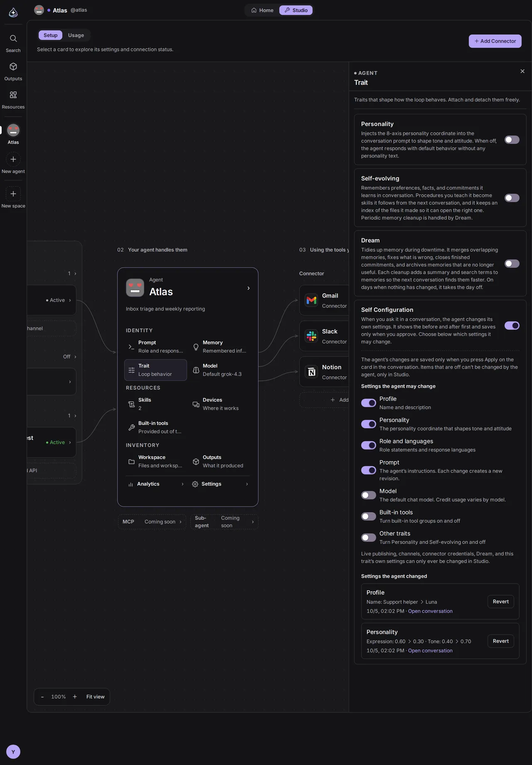Screen dimensions: 532x765
Task: Expand the MCP Coming soon chip
Action: point(152,522)
